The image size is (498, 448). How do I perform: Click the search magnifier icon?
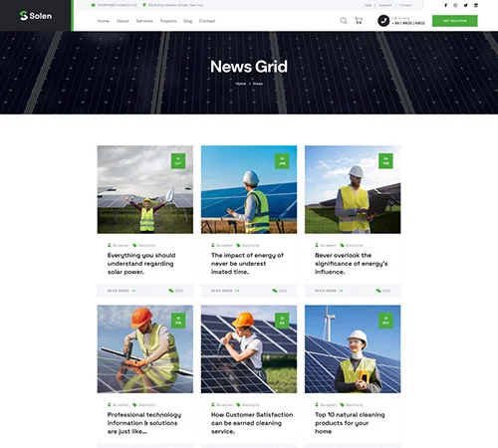point(344,21)
